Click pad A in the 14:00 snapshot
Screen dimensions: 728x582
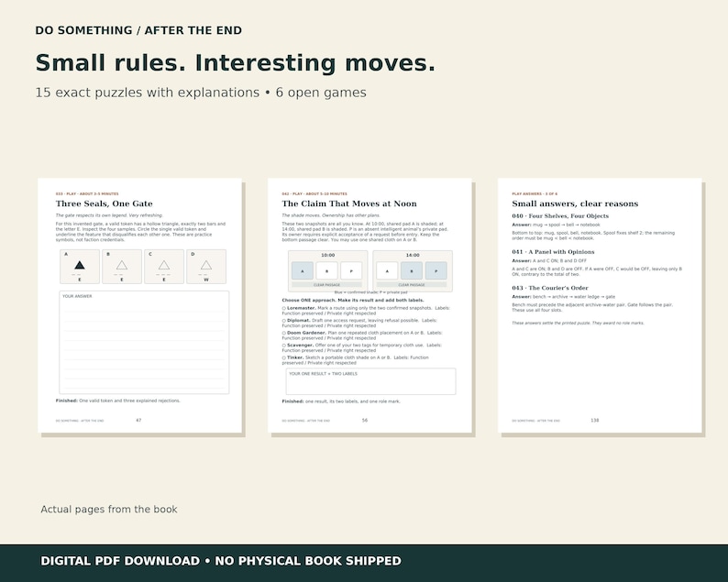(387, 271)
